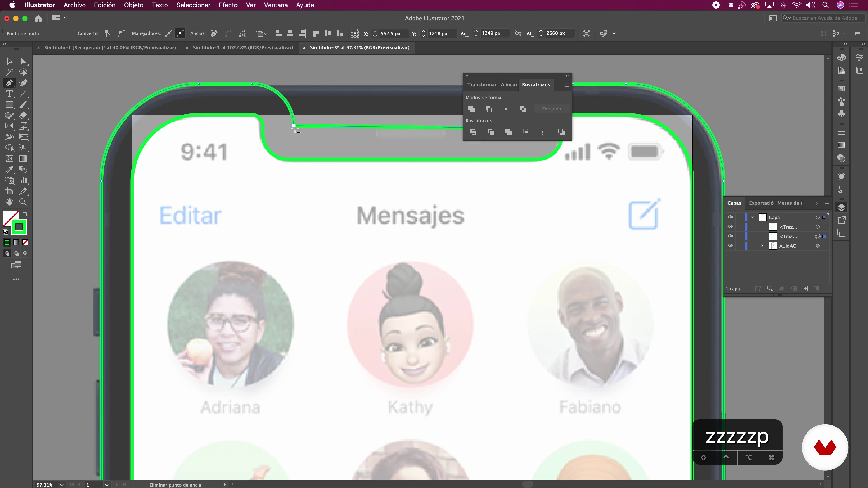
Task: Hide the second <Traz... sublayer
Action: point(730,236)
